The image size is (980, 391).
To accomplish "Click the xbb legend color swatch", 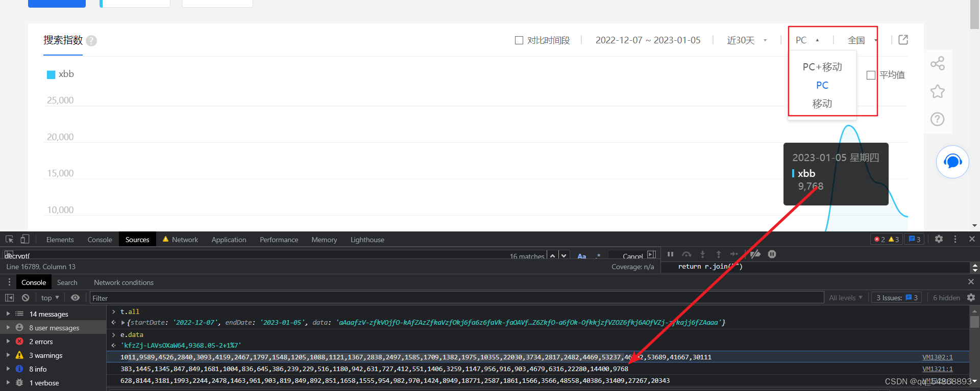I will tap(51, 75).
